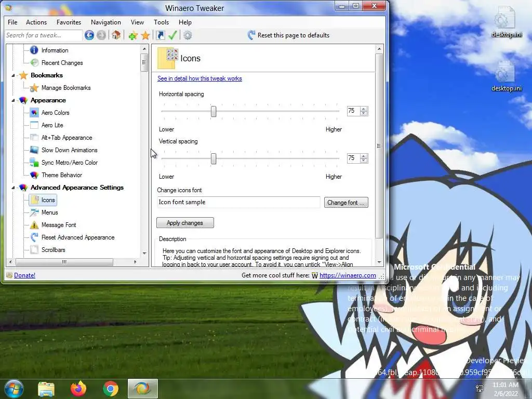
Task: Launch Firefox from the taskbar
Action: 78,389
